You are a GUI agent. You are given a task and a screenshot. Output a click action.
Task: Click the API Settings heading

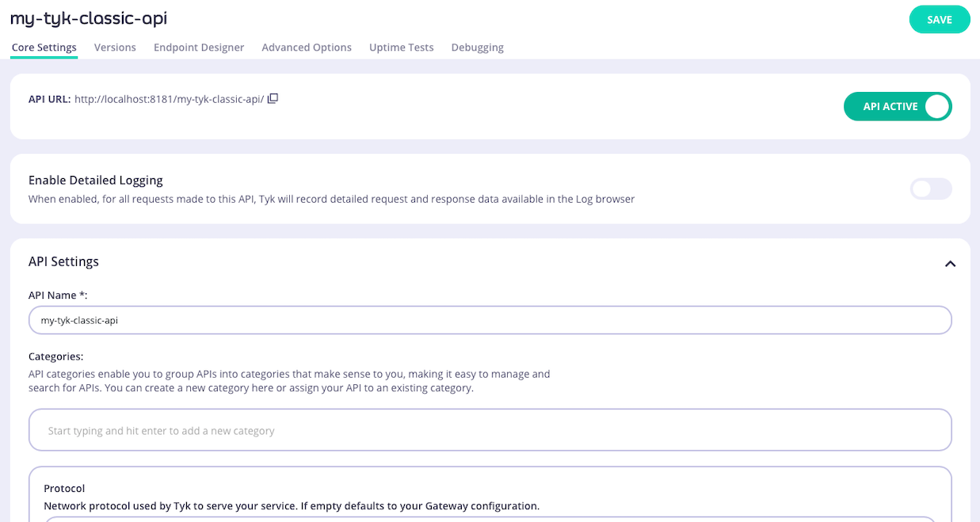[63, 261]
